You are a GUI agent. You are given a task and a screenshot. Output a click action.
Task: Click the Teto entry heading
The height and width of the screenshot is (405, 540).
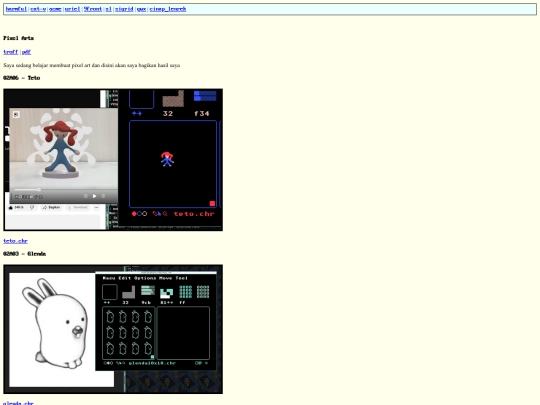pyautogui.click(x=22, y=78)
